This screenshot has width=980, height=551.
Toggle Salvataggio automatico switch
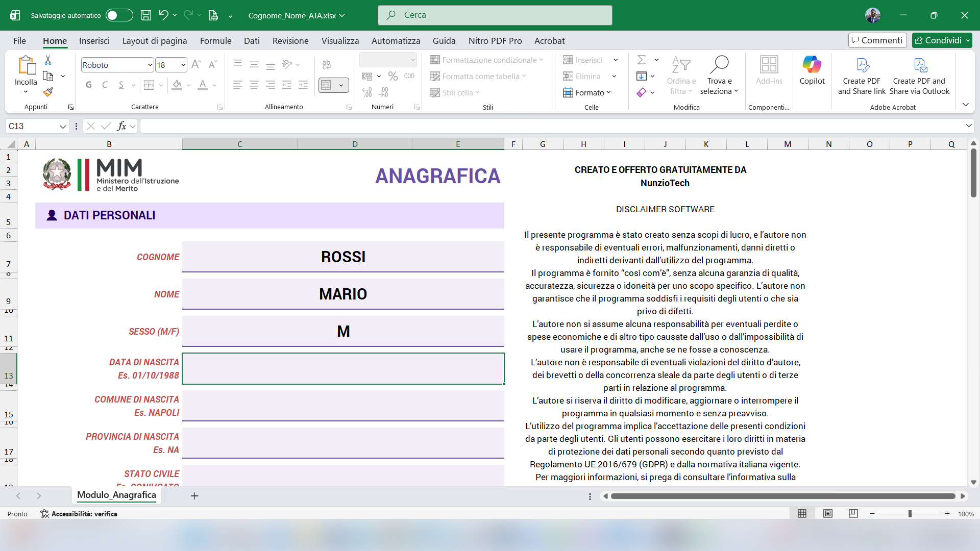coord(119,15)
